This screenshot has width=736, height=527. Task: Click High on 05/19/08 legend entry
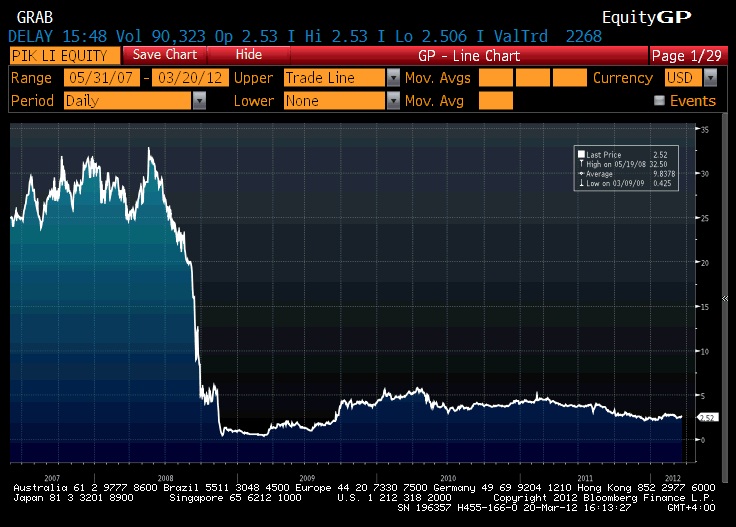pyautogui.click(x=623, y=164)
